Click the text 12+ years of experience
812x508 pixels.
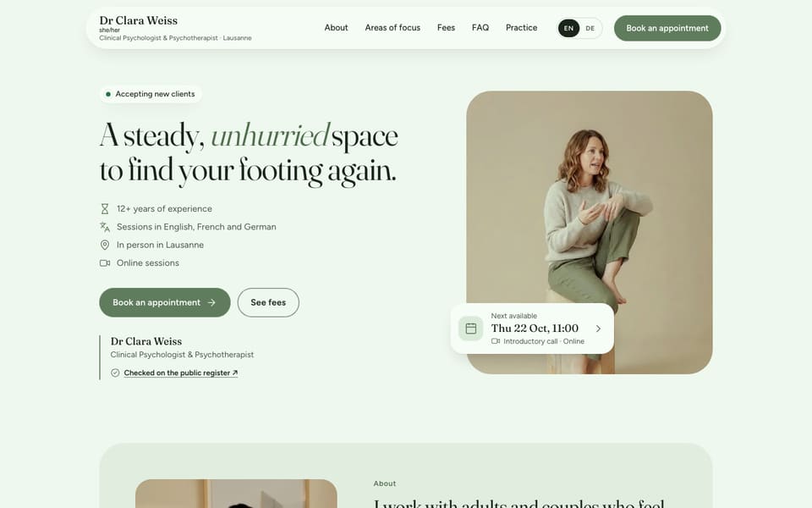[x=164, y=208]
